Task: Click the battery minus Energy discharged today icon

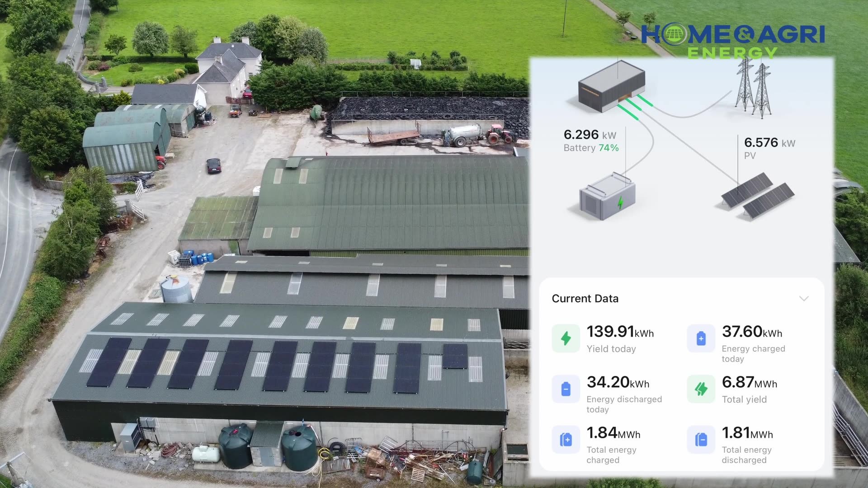Action: point(566,389)
